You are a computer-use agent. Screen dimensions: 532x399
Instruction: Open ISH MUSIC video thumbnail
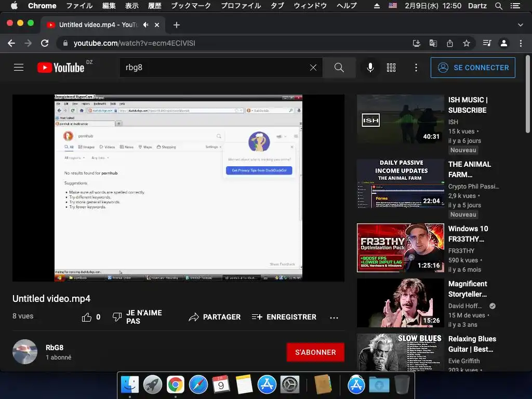click(401, 119)
